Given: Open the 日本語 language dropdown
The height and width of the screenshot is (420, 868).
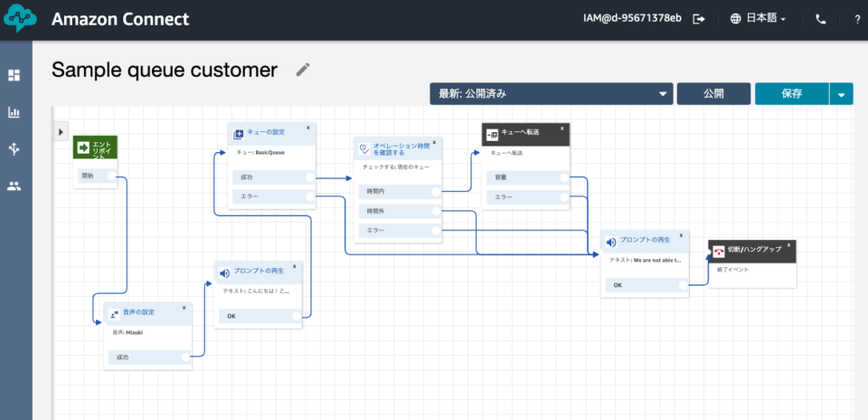Looking at the screenshot, I should tap(766, 19).
